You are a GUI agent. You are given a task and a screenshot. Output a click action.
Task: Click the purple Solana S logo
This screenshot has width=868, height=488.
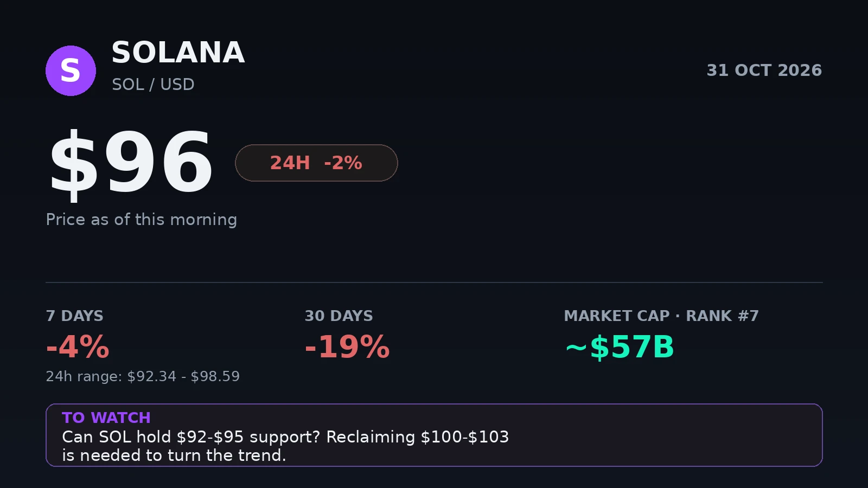71,70
